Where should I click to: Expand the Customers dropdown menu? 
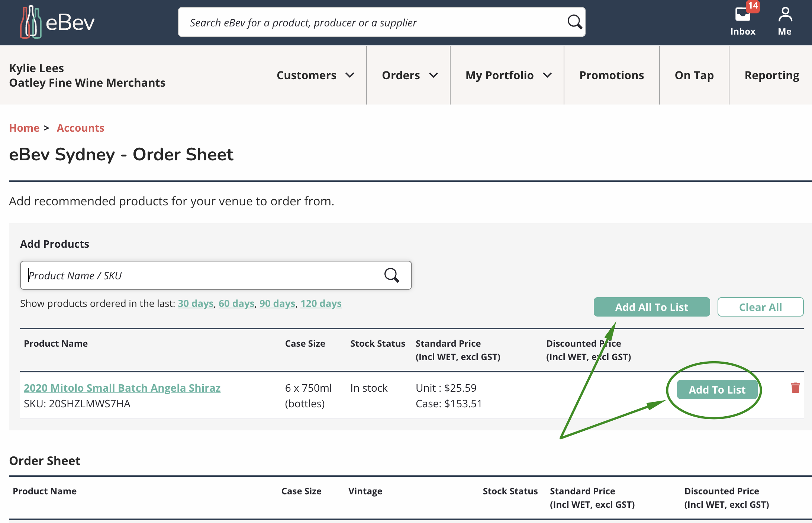pyautogui.click(x=315, y=76)
